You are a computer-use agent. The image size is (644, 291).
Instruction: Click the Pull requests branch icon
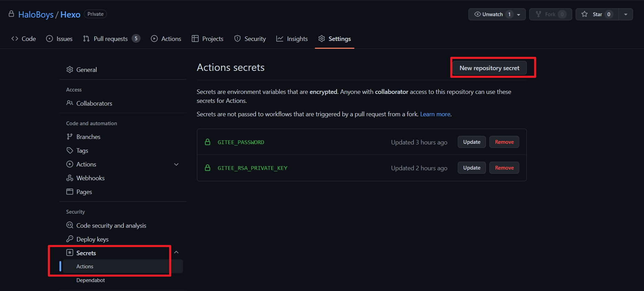(86, 39)
